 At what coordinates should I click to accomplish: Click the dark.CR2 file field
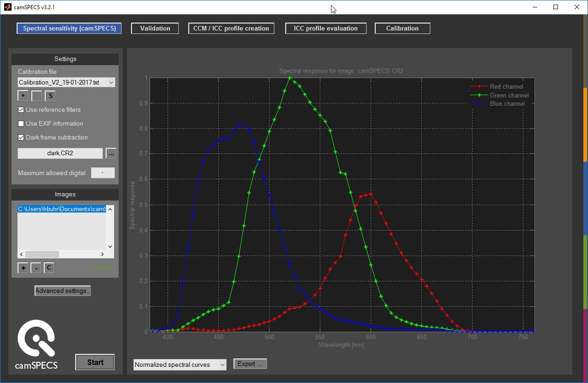pos(60,153)
